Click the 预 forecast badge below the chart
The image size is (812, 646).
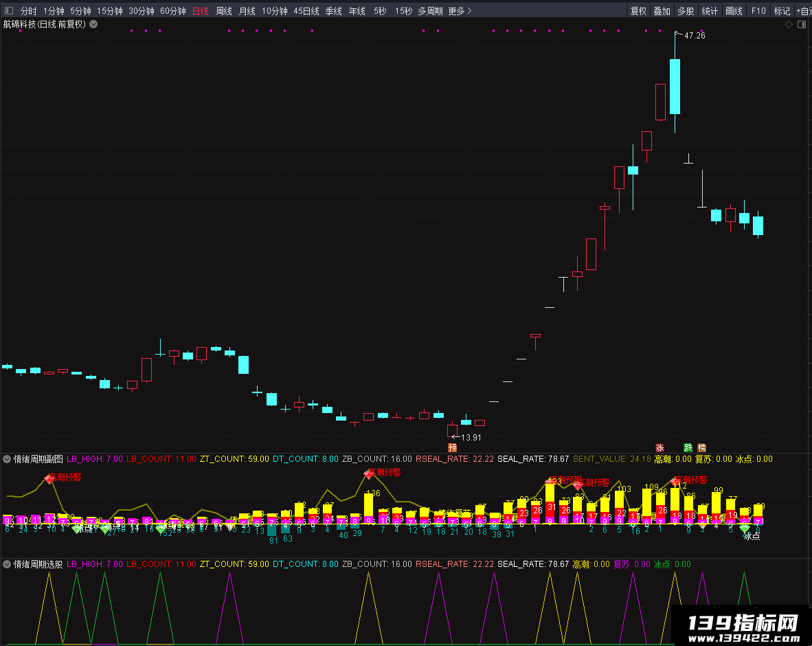[x=452, y=447]
